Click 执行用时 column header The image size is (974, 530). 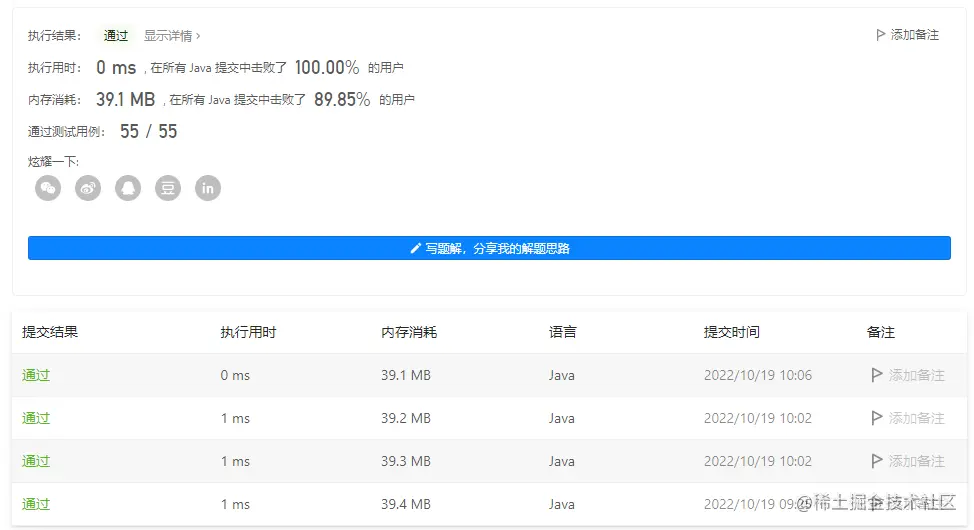tap(248, 332)
